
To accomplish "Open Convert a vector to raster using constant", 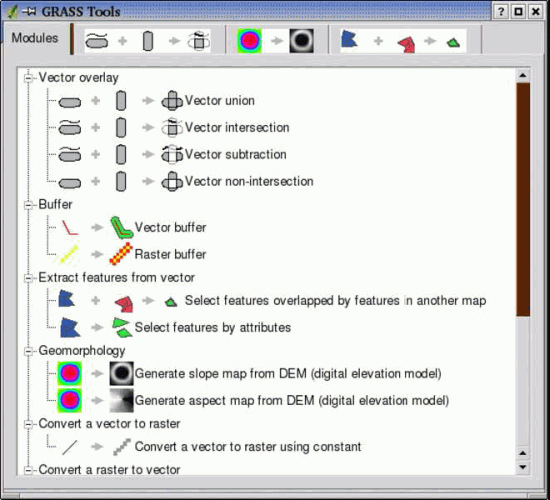I will coord(248,447).
